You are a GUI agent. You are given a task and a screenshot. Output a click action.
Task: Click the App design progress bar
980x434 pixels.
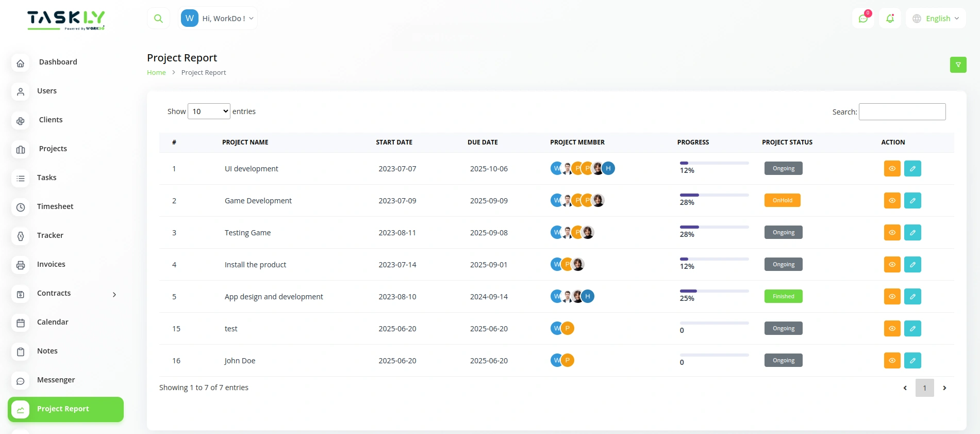tap(714, 291)
